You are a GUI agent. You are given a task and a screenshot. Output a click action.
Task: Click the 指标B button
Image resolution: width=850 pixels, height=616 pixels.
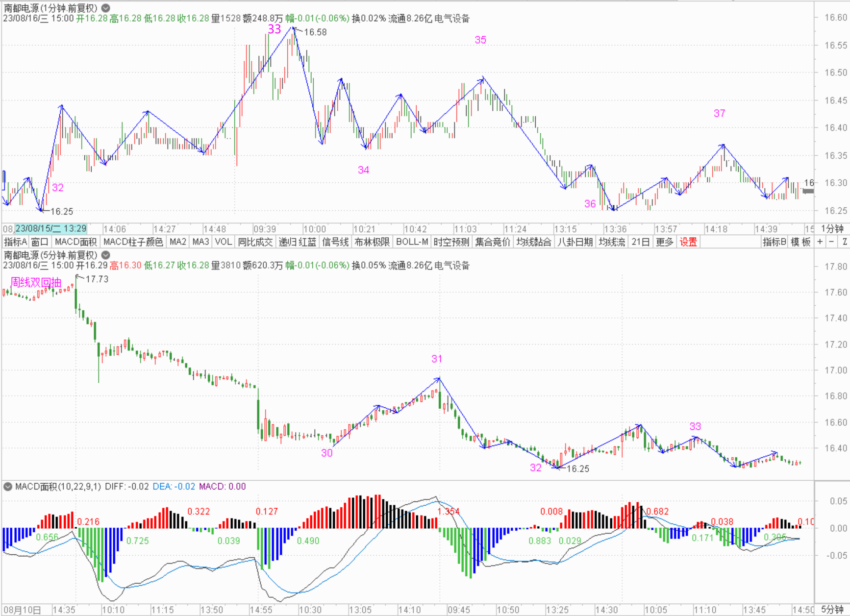774,242
